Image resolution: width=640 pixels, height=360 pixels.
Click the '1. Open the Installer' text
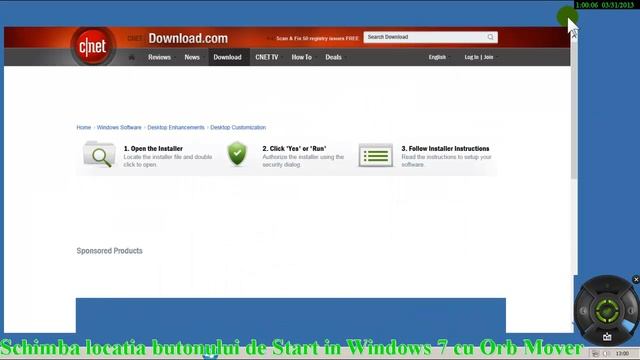[x=153, y=149]
